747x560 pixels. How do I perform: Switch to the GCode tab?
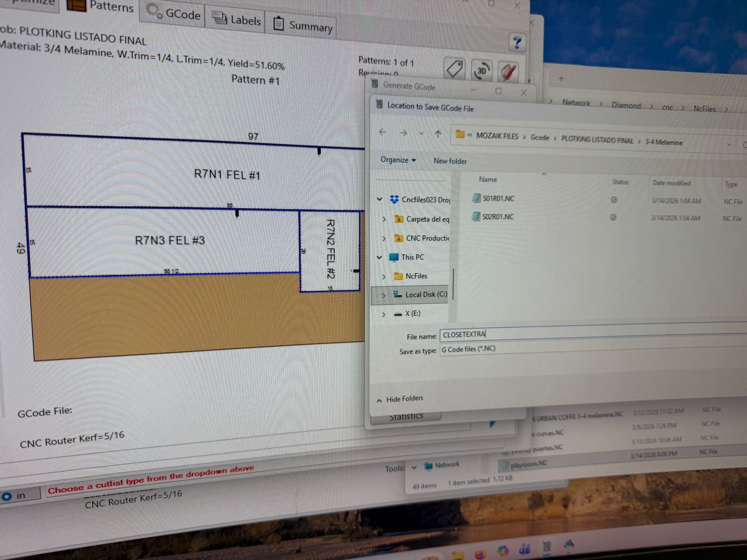coord(173,14)
